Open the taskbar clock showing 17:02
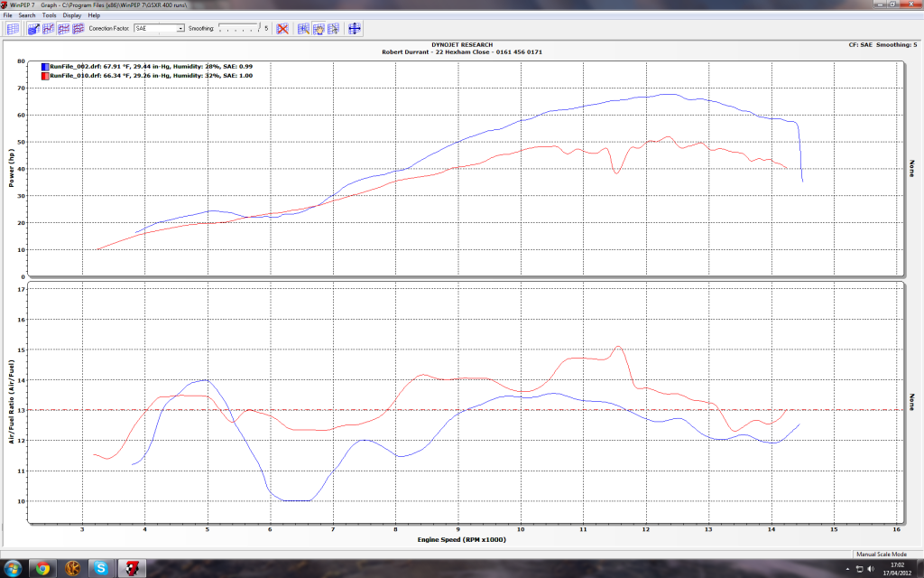Screen dimensions: 924x578 (x=897, y=569)
